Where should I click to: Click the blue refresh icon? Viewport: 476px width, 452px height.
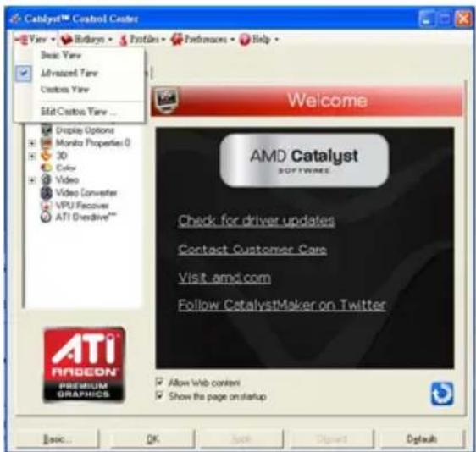[x=442, y=394]
